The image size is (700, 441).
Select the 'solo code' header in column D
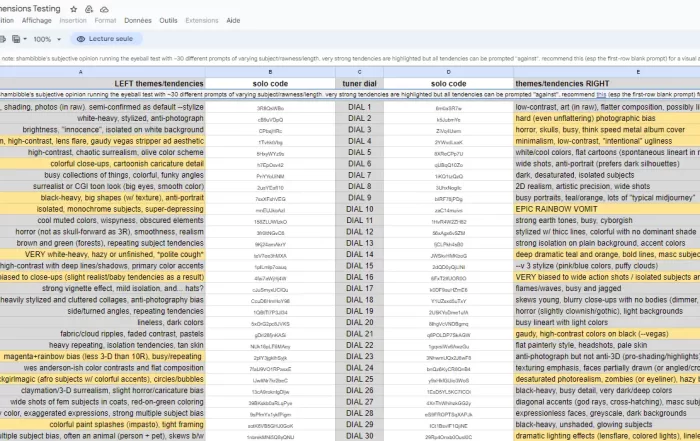448,83
